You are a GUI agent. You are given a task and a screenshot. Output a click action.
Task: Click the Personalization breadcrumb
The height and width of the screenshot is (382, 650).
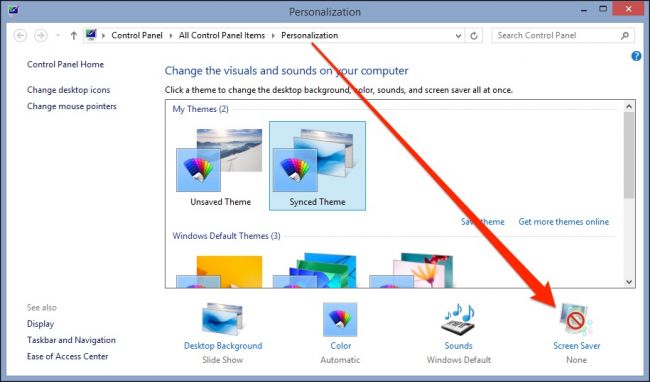pyautogui.click(x=310, y=36)
